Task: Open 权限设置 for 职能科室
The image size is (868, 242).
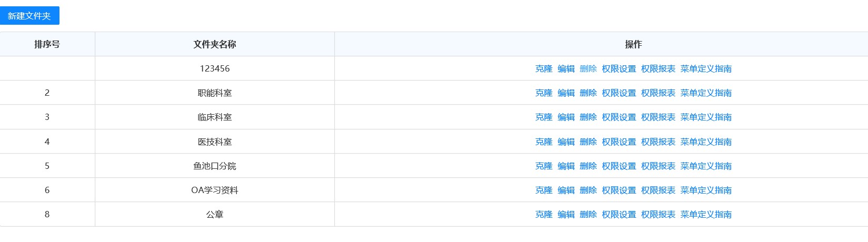Action: [x=619, y=93]
